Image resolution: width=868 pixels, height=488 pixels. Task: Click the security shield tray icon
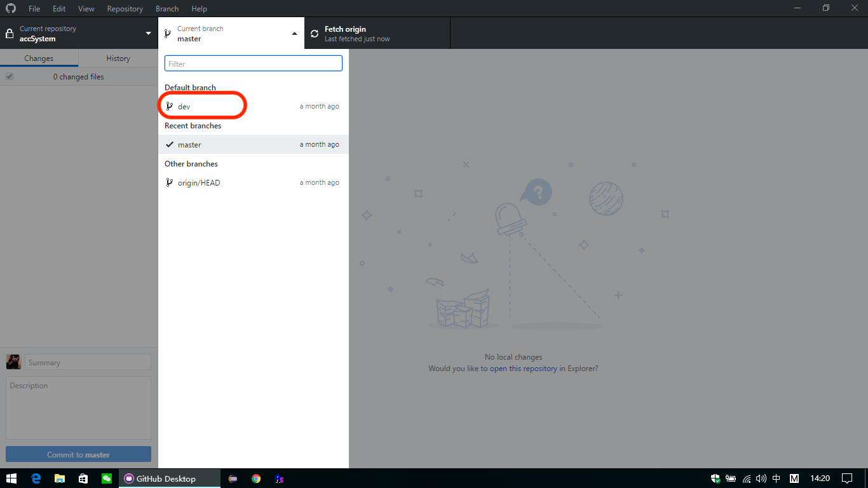tap(715, 478)
